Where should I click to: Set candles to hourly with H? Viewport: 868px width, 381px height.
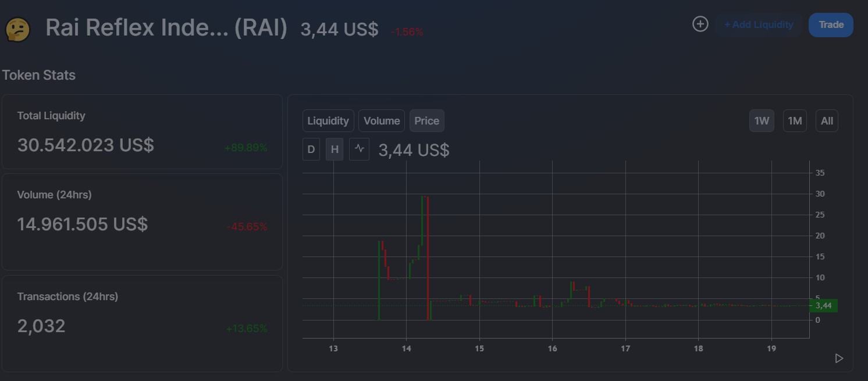tap(335, 149)
